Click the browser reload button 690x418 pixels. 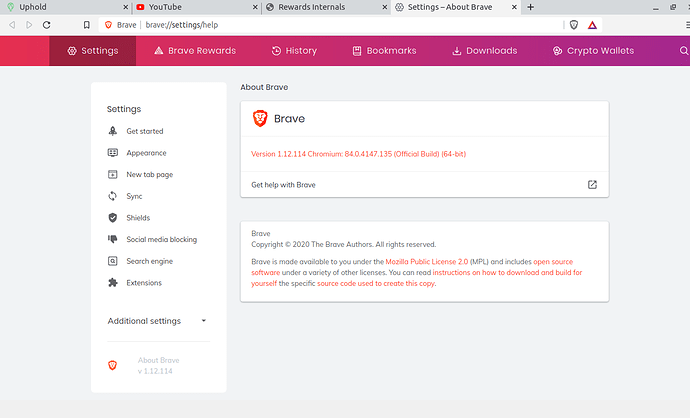point(47,25)
